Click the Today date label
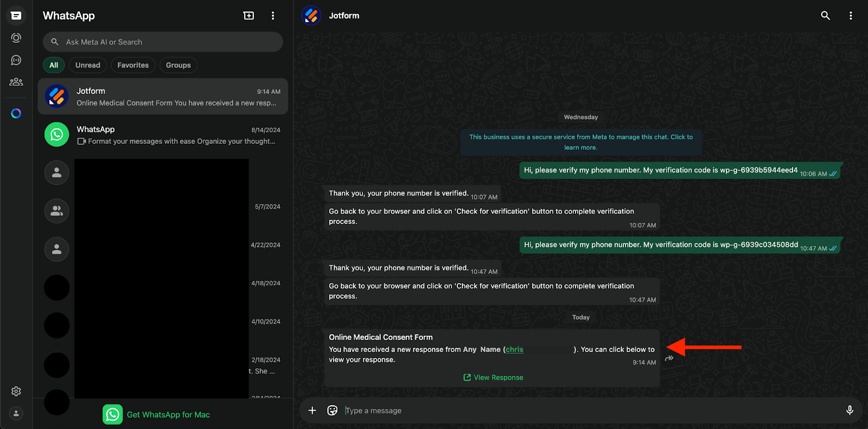 580,317
